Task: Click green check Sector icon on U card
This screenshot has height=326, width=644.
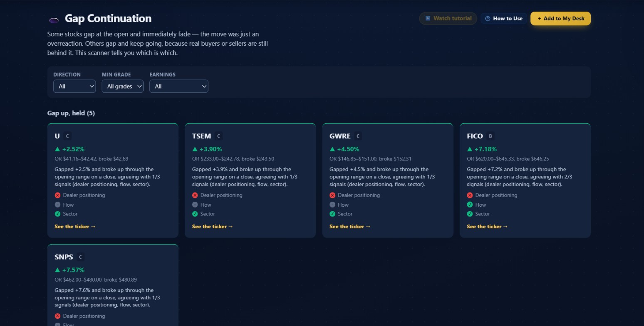Action: point(57,214)
